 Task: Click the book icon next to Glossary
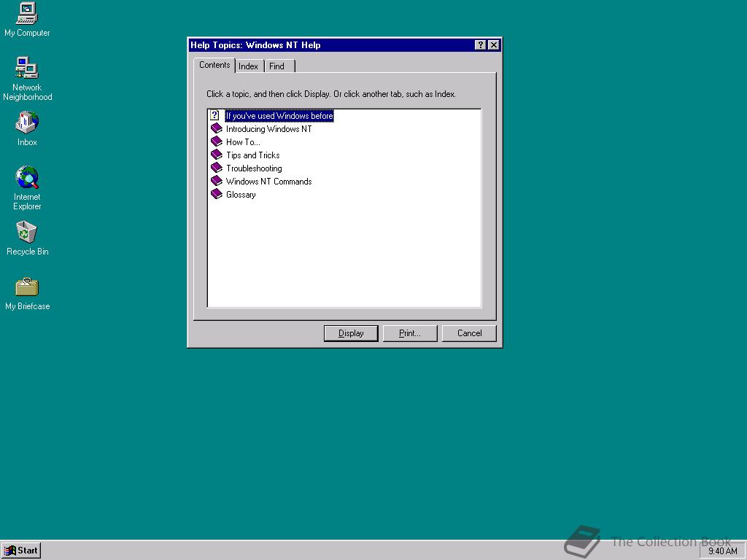[x=217, y=194]
